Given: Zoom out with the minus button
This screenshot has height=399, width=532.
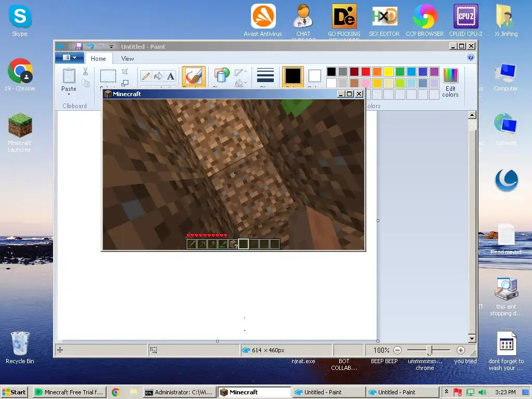Looking at the screenshot, I should click(397, 350).
